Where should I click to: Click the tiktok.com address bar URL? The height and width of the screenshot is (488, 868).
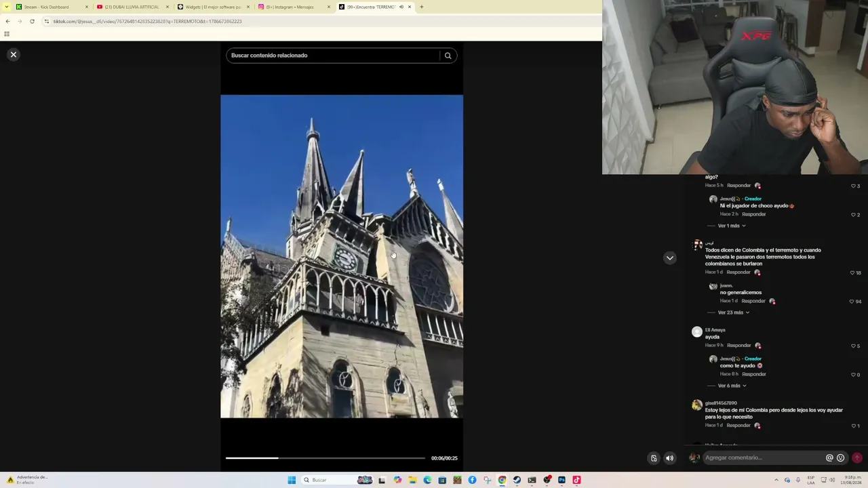[x=148, y=21]
